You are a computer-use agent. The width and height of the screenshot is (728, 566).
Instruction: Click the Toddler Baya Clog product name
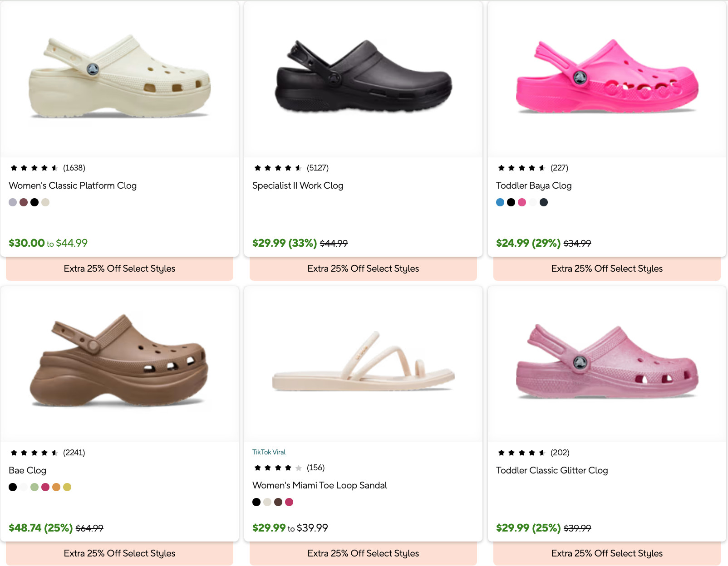(534, 185)
